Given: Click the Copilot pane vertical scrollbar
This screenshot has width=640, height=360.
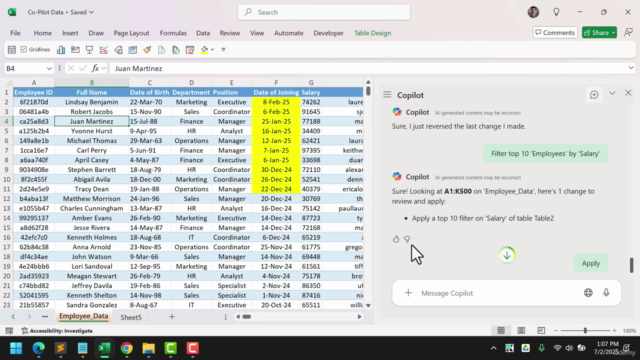Looking at the screenshot, I should 631,265.
